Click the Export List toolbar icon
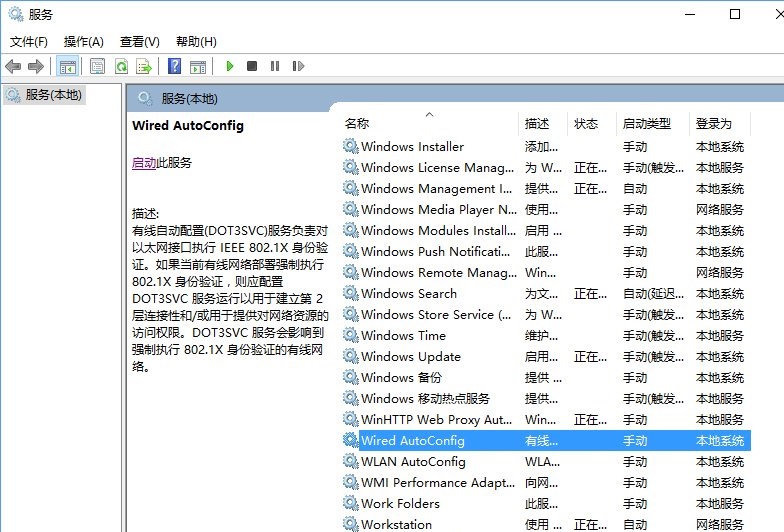Screen dimensions: 784x532 (144, 66)
